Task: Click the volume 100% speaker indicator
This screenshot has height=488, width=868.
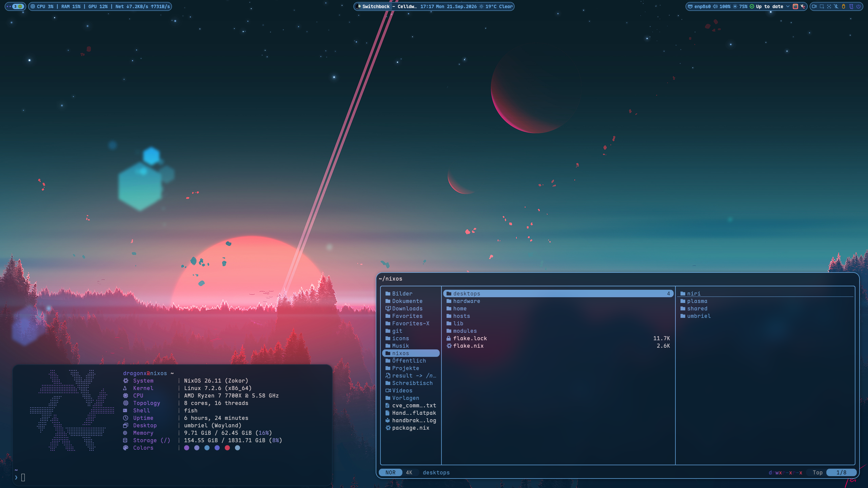Action: click(722, 6)
